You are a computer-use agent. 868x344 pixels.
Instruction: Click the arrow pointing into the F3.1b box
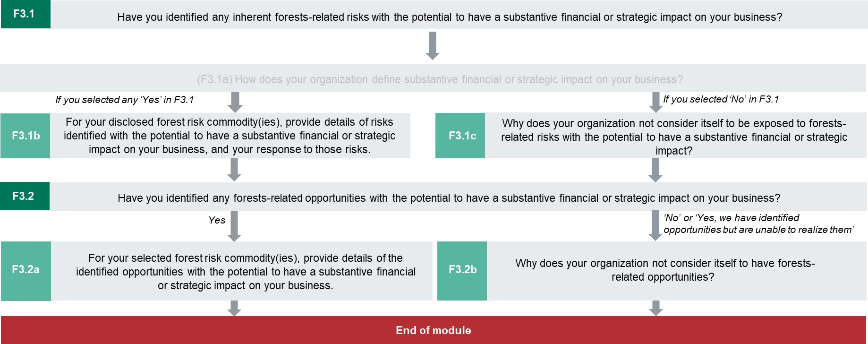[235, 102]
